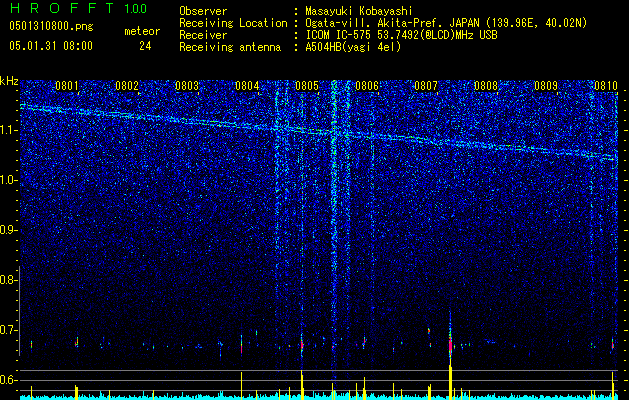629x400 pixels.
Task: Click the 0801 time marker
Action: tap(67, 86)
